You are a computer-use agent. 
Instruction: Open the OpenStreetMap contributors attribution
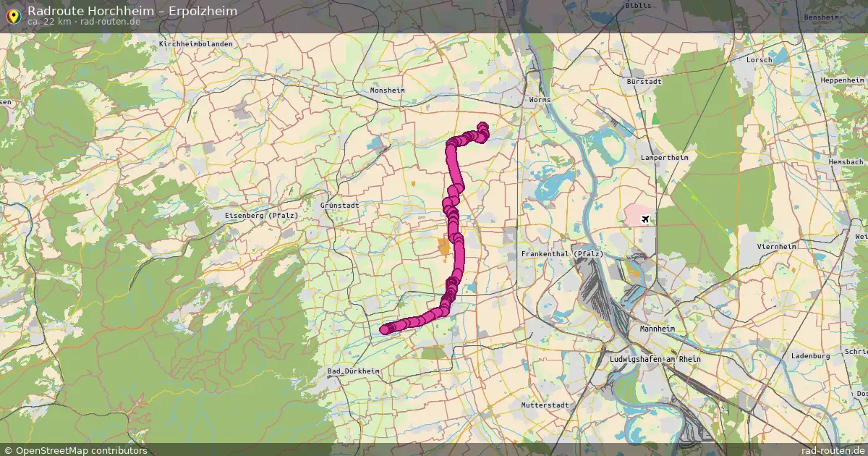point(75,450)
